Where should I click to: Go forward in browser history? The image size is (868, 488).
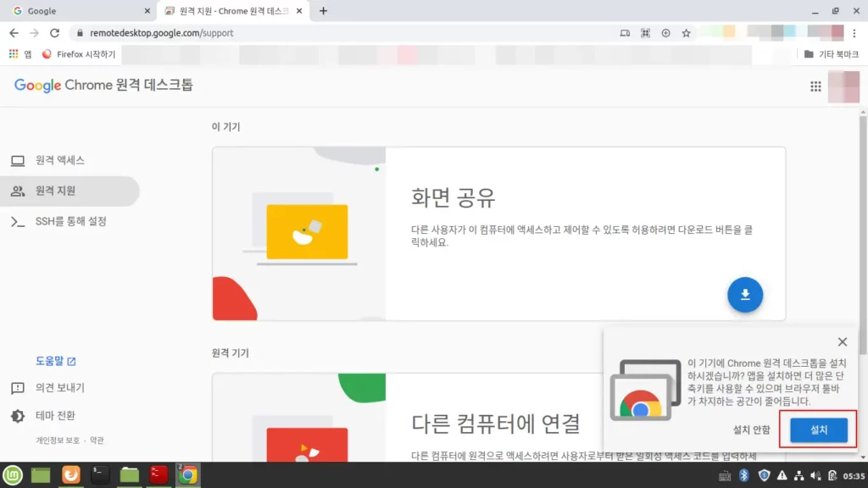[x=34, y=33]
